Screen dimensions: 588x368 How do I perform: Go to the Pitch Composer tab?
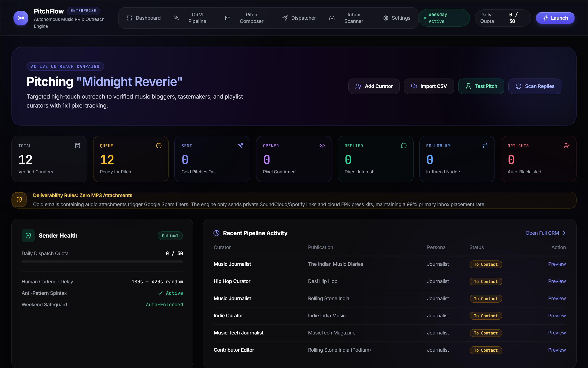pyautogui.click(x=245, y=18)
